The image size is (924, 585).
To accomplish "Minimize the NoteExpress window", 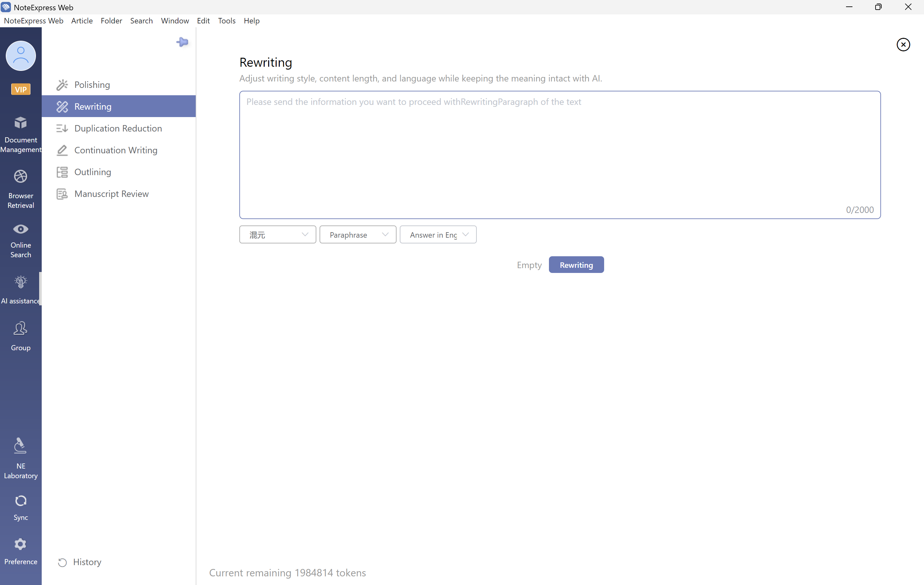I will click(x=849, y=7).
